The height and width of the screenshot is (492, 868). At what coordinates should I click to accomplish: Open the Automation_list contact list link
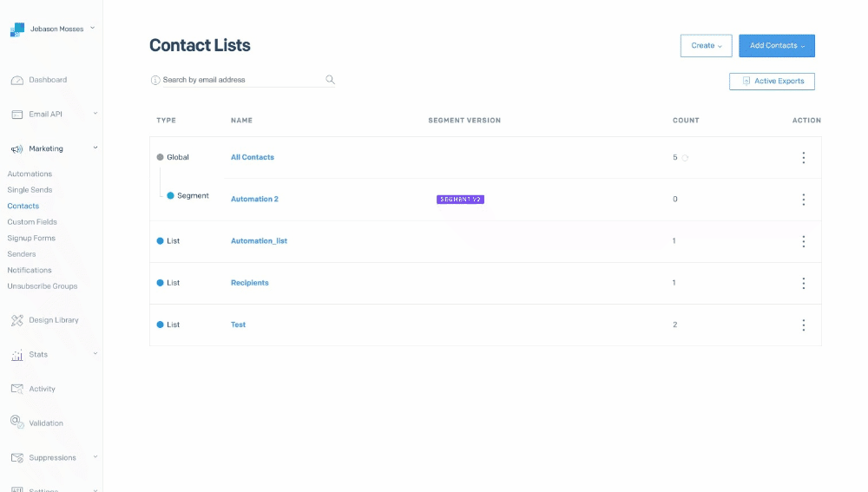pyautogui.click(x=259, y=241)
